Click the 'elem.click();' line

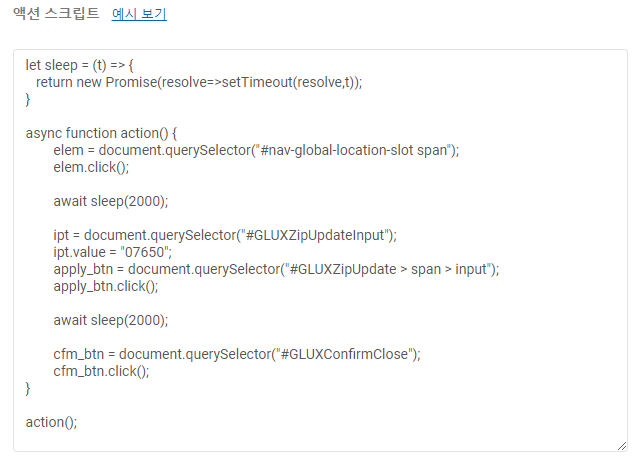pos(91,167)
